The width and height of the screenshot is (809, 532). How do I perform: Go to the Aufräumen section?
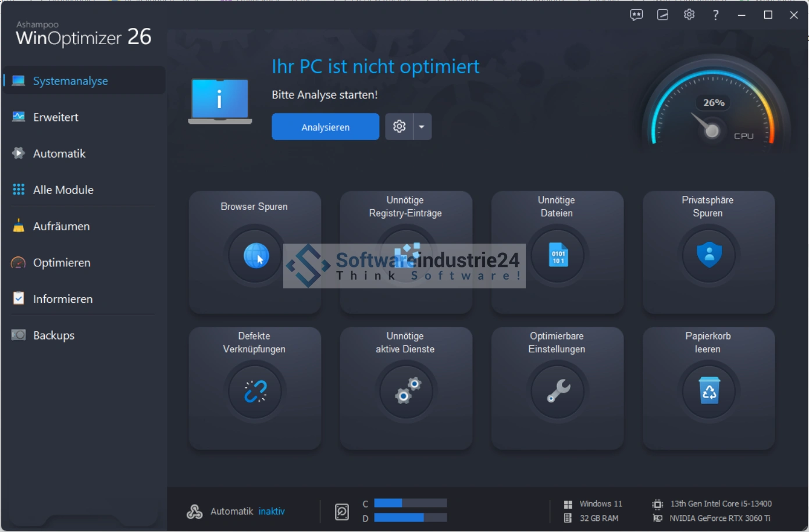click(61, 227)
